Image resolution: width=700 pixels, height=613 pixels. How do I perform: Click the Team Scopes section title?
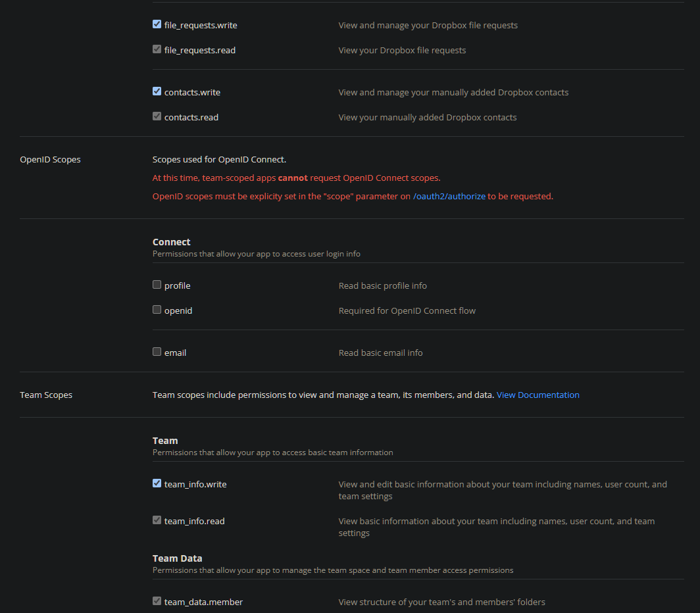[x=46, y=395]
